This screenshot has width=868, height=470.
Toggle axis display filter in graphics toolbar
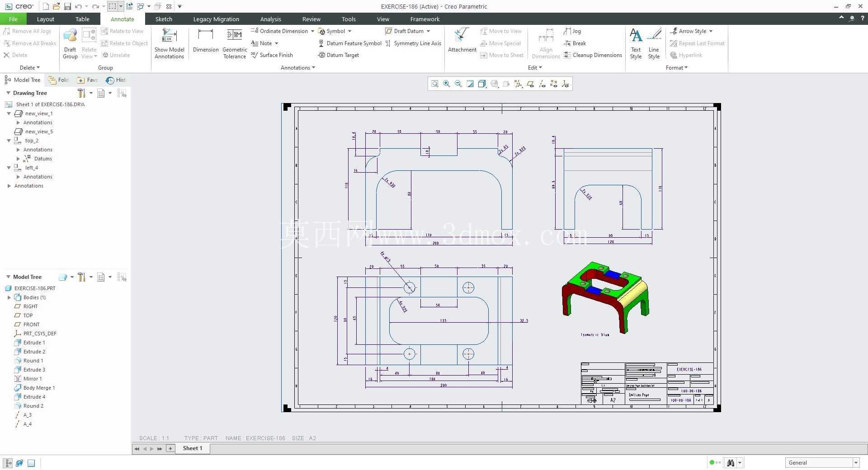(x=542, y=84)
